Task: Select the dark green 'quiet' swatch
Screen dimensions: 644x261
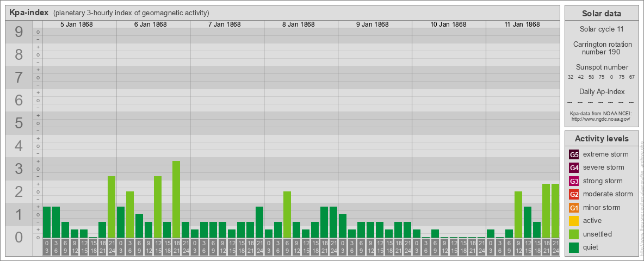Action: click(574, 247)
